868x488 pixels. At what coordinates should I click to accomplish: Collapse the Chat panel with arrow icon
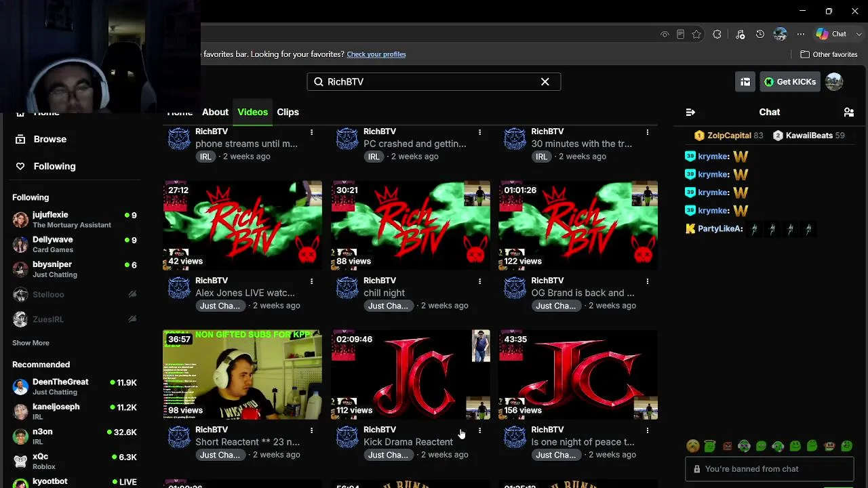(690, 112)
